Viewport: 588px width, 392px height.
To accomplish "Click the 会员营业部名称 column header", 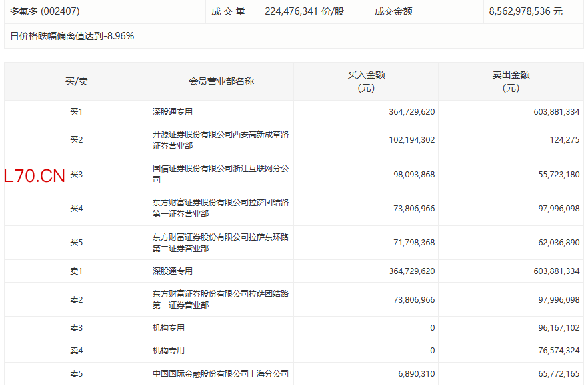I will (x=221, y=81).
